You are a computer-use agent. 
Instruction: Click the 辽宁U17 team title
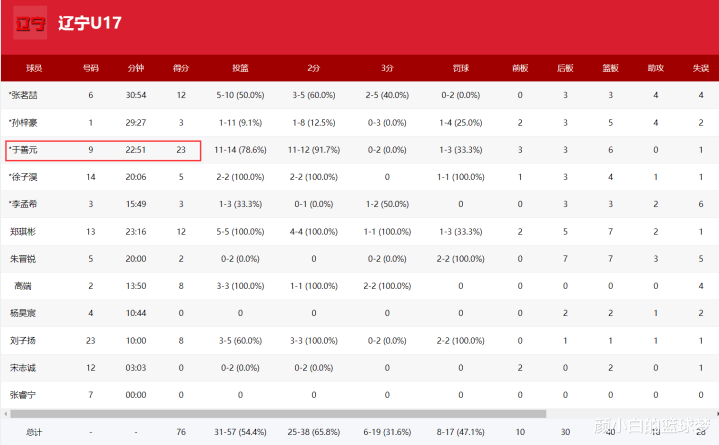(x=89, y=23)
